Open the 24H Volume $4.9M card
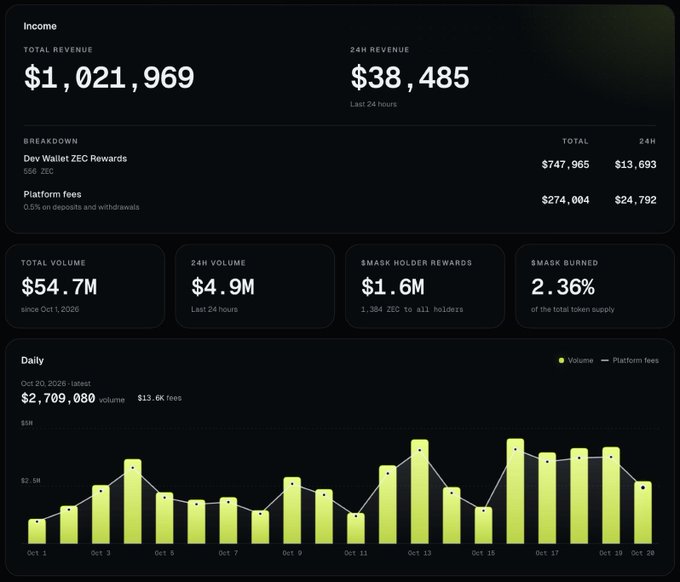680x582 pixels. pyautogui.click(x=255, y=286)
